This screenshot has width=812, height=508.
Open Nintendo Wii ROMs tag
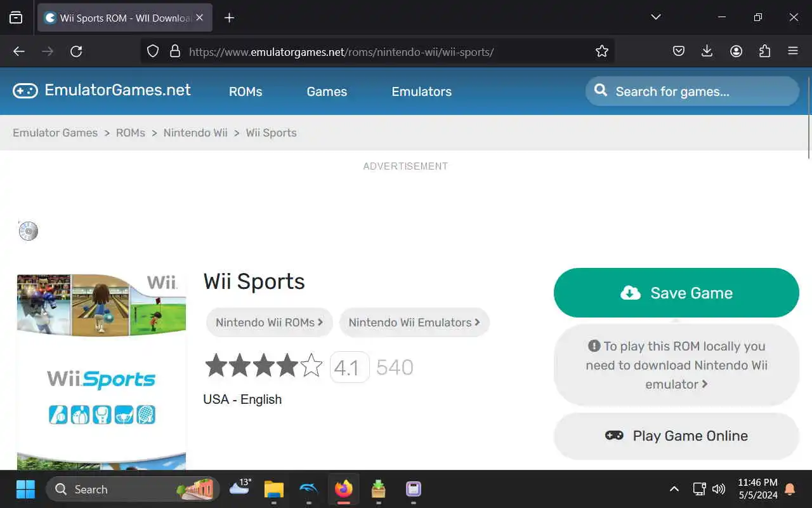click(270, 323)
